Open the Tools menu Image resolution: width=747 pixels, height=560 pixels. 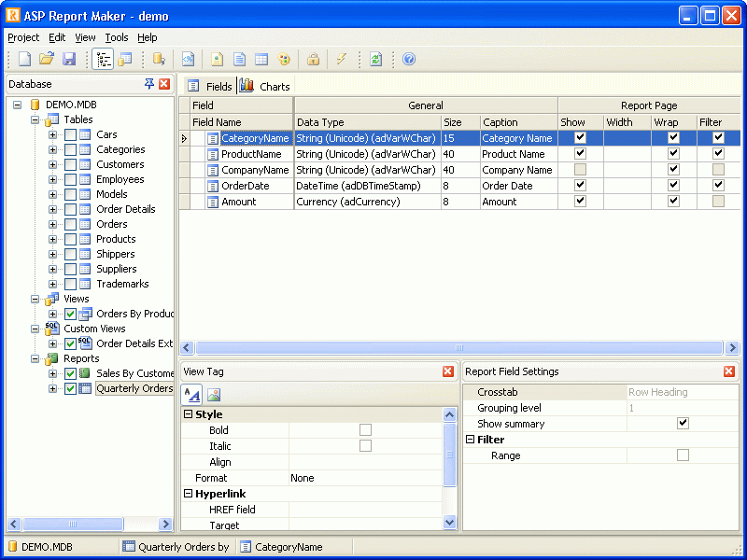point(117,37)
